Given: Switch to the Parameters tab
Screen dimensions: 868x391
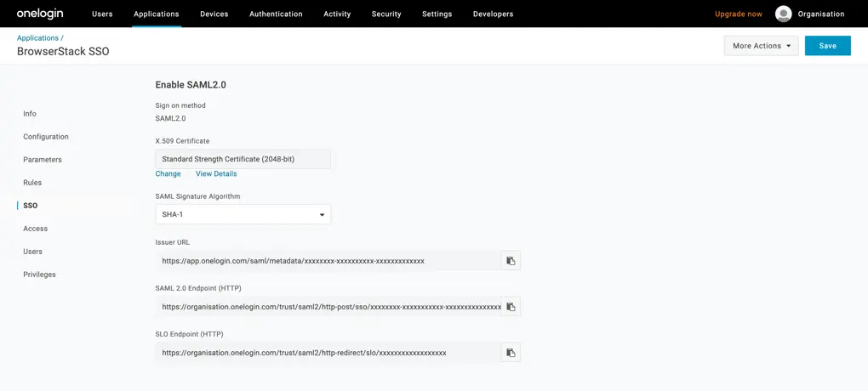Looking at the screenshot, I should (x=43, y=160).
